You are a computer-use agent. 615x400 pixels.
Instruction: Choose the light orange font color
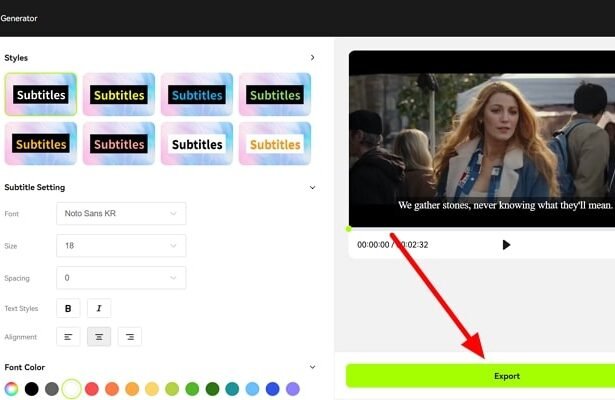coord(132,389)
